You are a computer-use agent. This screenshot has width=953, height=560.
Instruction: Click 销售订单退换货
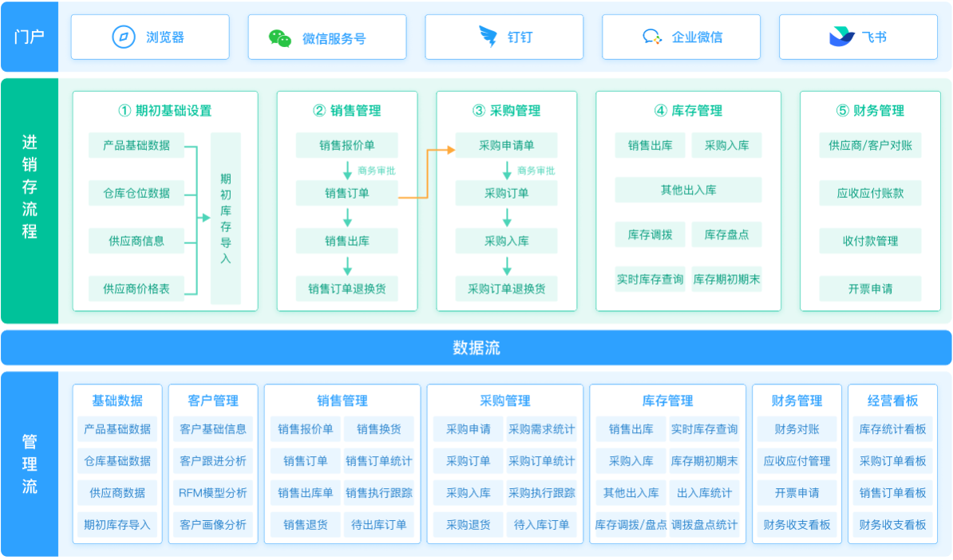[x=346, y=289]
